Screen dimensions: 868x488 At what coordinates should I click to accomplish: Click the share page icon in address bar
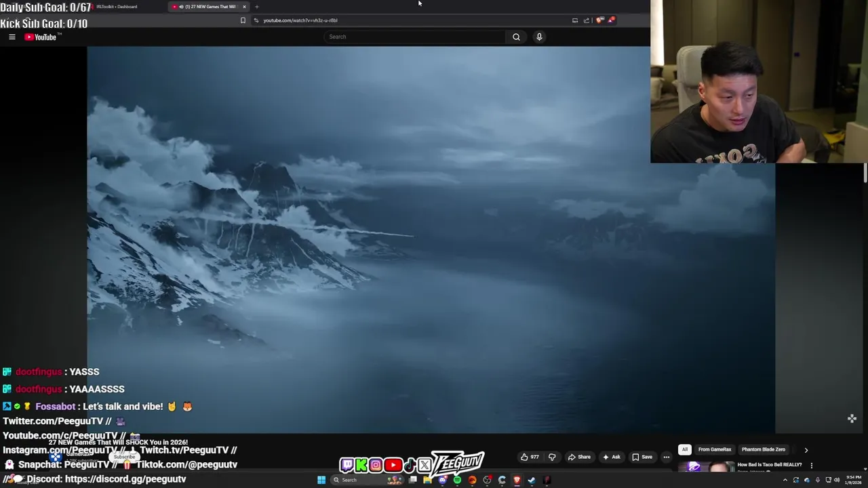[x=587, y=20]
